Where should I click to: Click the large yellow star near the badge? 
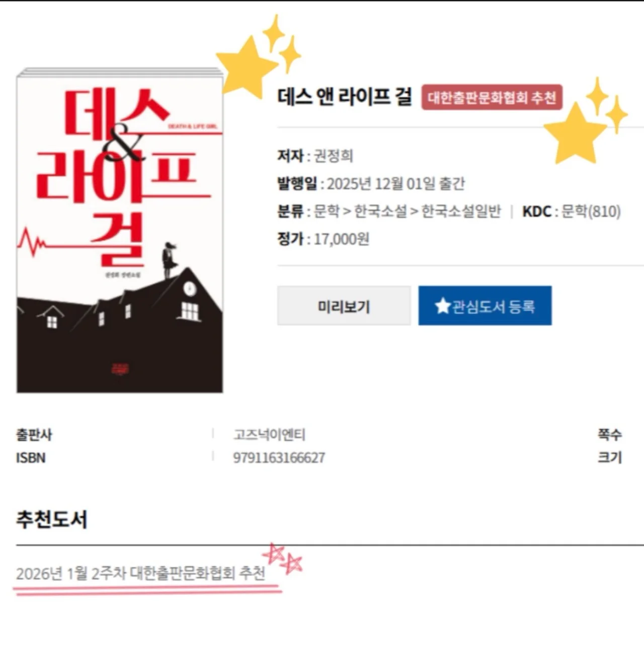point(575,132)
